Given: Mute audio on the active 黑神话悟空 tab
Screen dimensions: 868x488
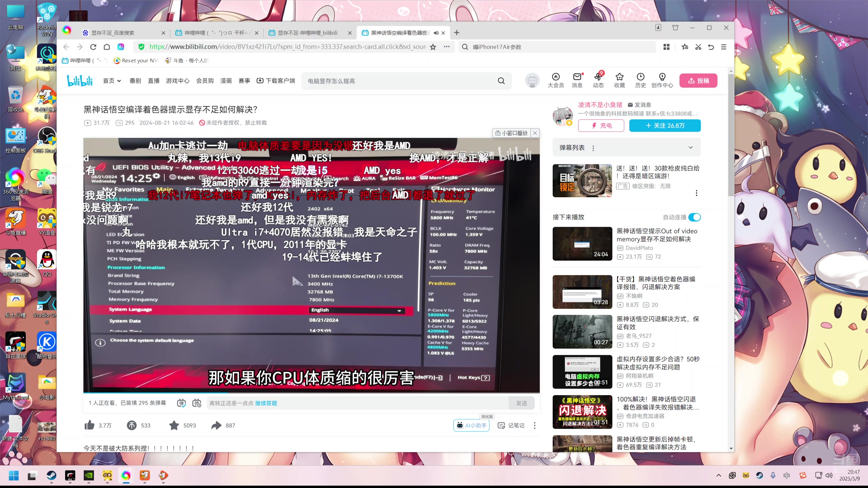Looking at the screenshot, I should [x=436, y=33].
